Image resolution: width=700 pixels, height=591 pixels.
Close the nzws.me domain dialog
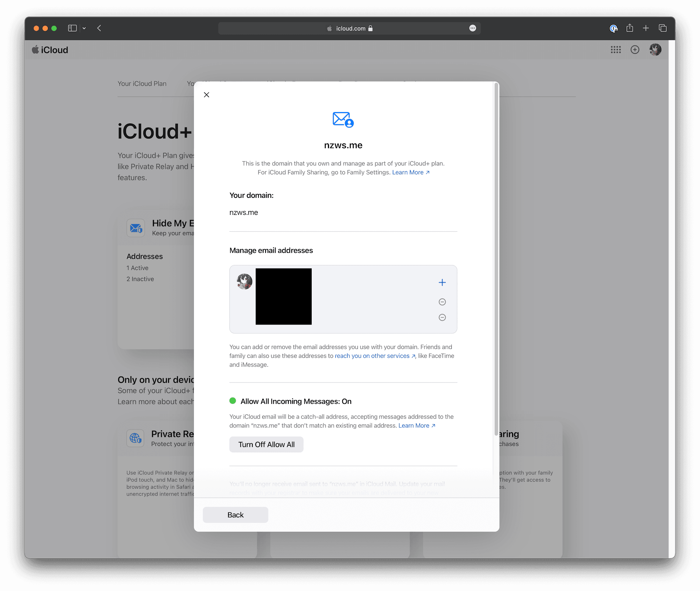tap(206, 95)
